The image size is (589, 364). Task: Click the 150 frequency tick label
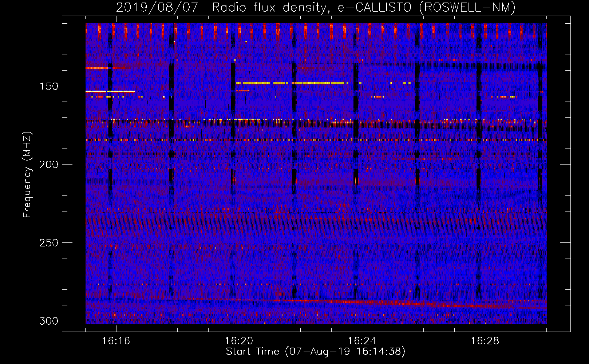49,86
